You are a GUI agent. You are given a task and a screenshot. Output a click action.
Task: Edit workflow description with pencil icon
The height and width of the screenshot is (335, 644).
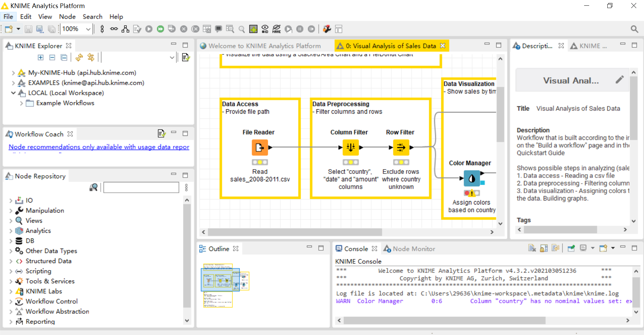[x=619, y=80]
